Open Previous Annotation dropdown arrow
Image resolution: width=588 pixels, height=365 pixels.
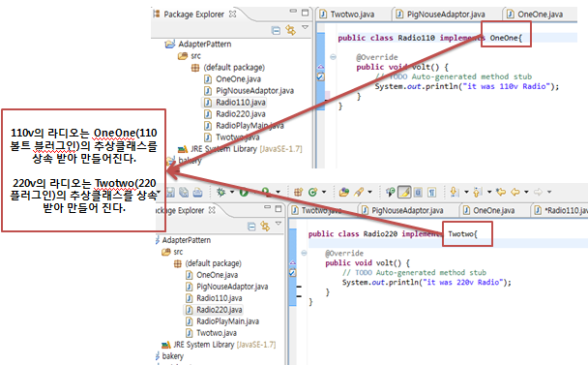[x=489, y=193]
